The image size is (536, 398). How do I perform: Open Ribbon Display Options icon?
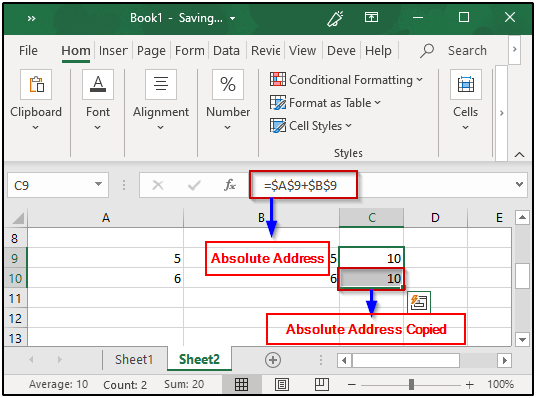click(x=371, y=17)
